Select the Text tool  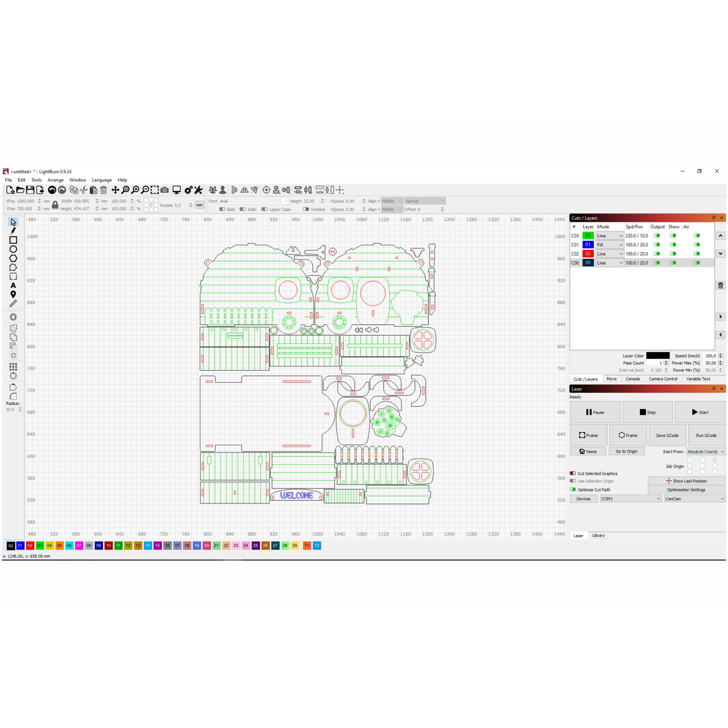pyautogui.click(x=13, y=285)
